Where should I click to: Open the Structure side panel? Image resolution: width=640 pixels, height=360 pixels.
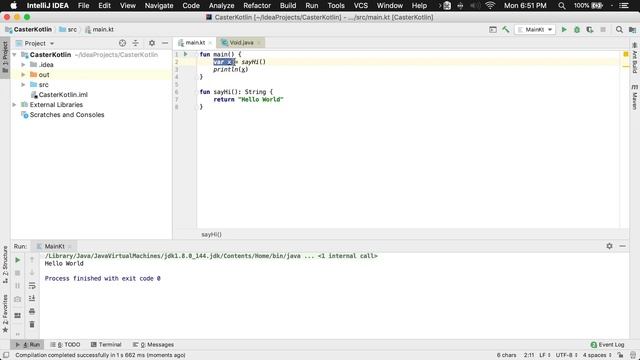pos(5,264)
